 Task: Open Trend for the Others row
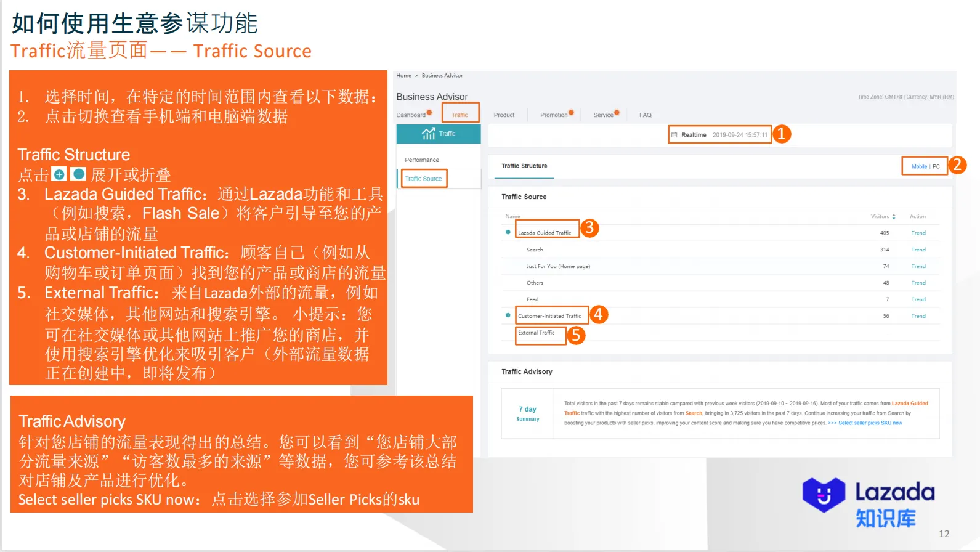tap(918, 283)
